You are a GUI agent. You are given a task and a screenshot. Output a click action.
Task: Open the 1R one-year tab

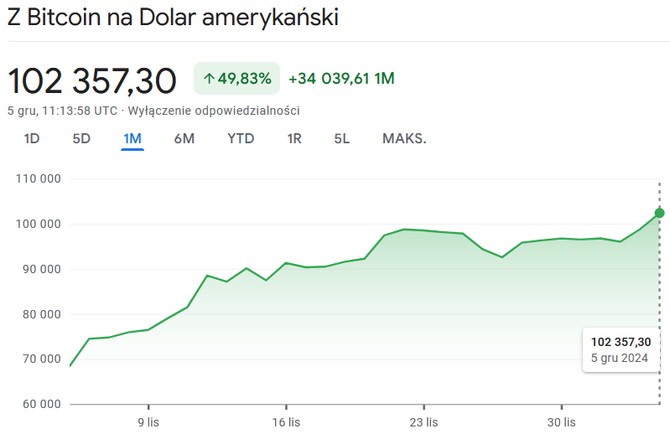click(x=294, y=139)
